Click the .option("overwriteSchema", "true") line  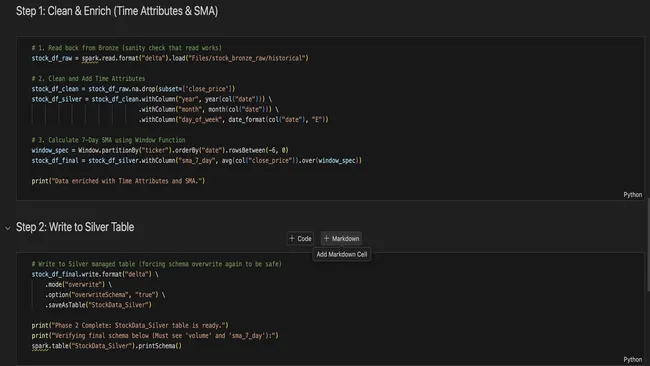coord(105,295)
